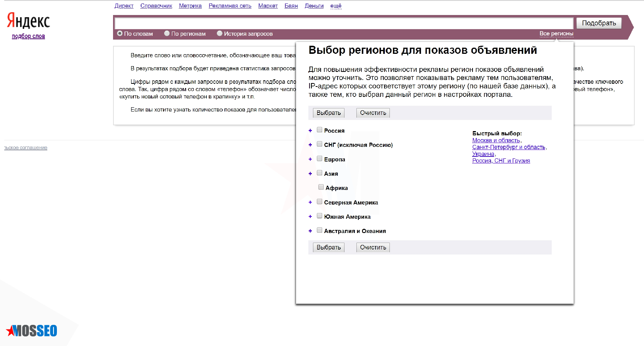Click the bottom Очистить button
The height and width of the screenshot is (346, 644).
pos(373,247)
